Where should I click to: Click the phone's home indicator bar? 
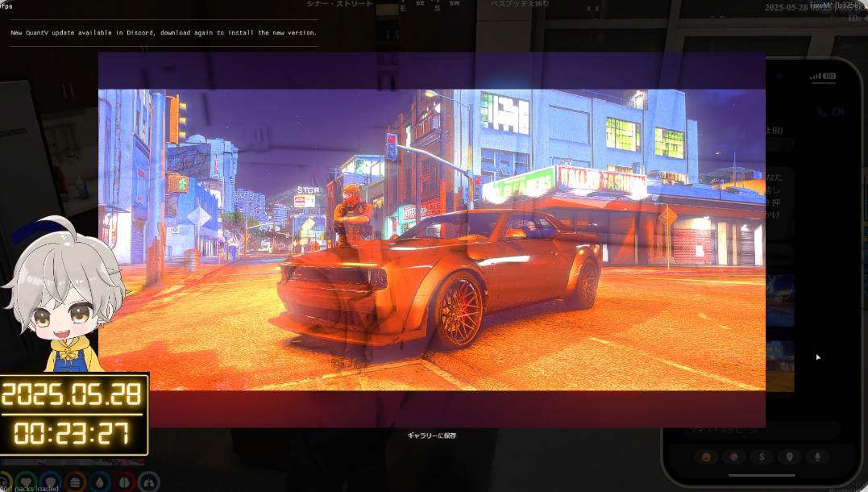coord(762,475)
